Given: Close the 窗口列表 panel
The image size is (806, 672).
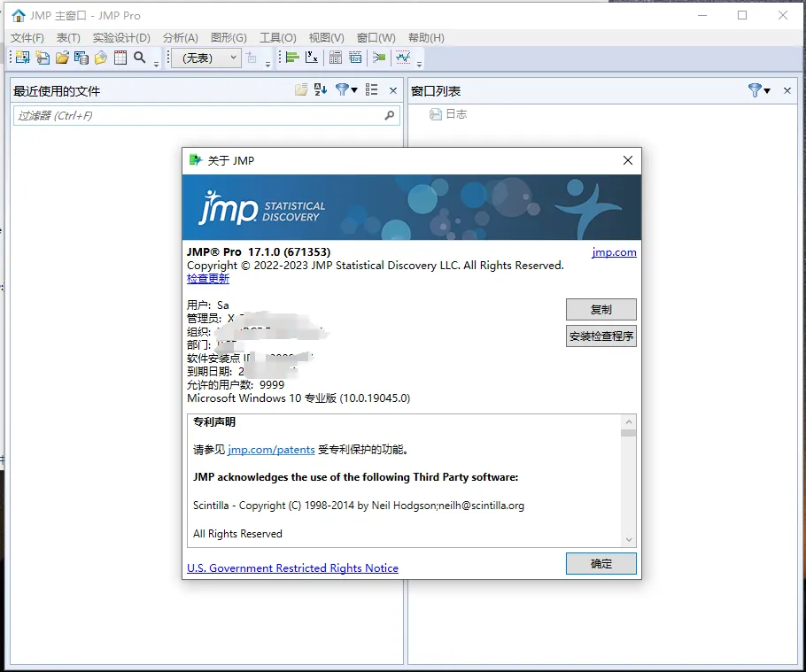Looking at the screenshot, I should click(787, 91).
